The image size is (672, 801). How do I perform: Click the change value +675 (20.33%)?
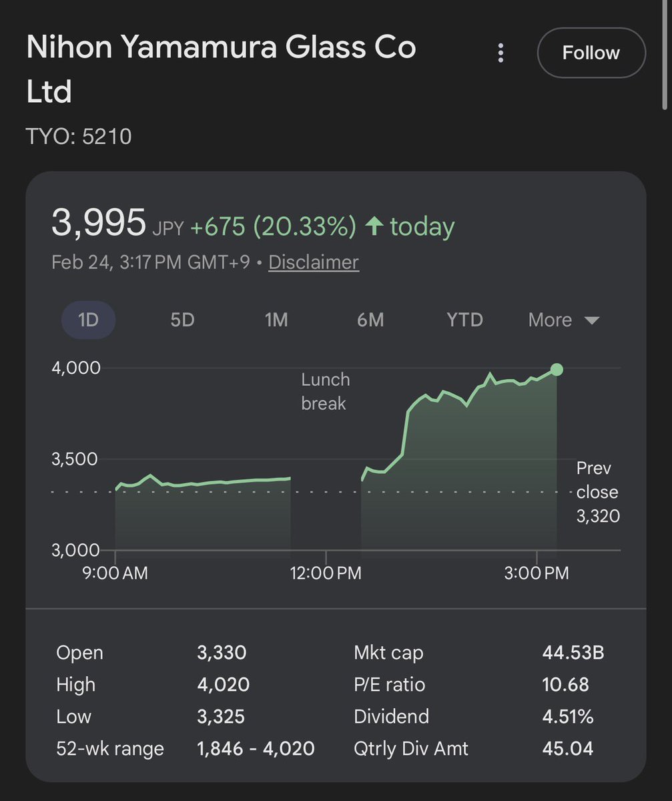pyautogui.click(x=274, y=227)
